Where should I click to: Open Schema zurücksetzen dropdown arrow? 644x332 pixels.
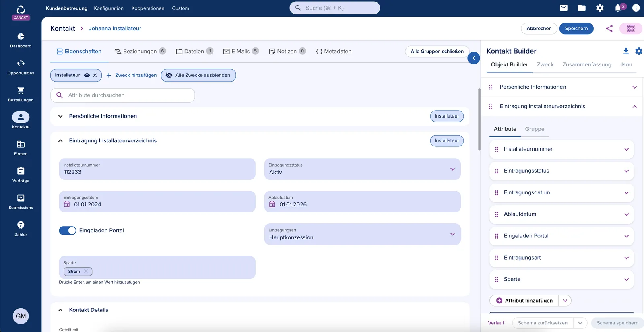[x=580, y=323]
